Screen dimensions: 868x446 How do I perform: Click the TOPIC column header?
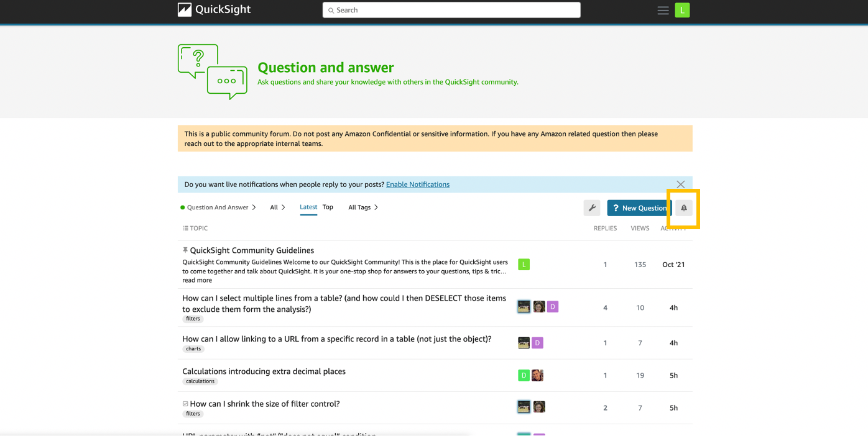tap(195, 229)
